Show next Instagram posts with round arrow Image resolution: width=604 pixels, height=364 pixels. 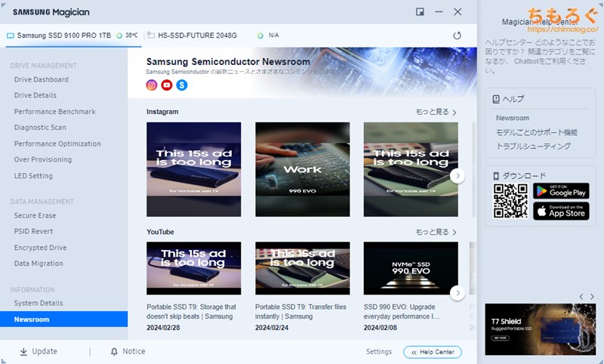pos(458,176)
